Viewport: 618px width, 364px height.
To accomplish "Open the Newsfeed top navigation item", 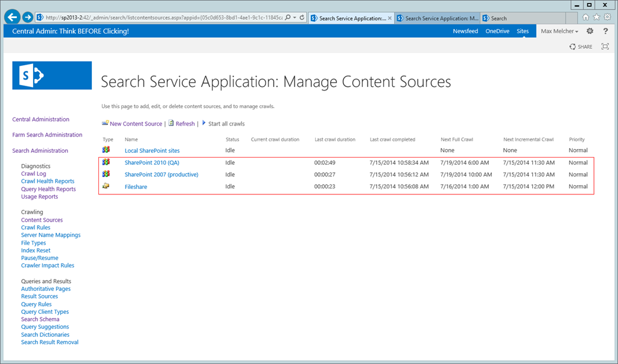I will click(465, 31).
